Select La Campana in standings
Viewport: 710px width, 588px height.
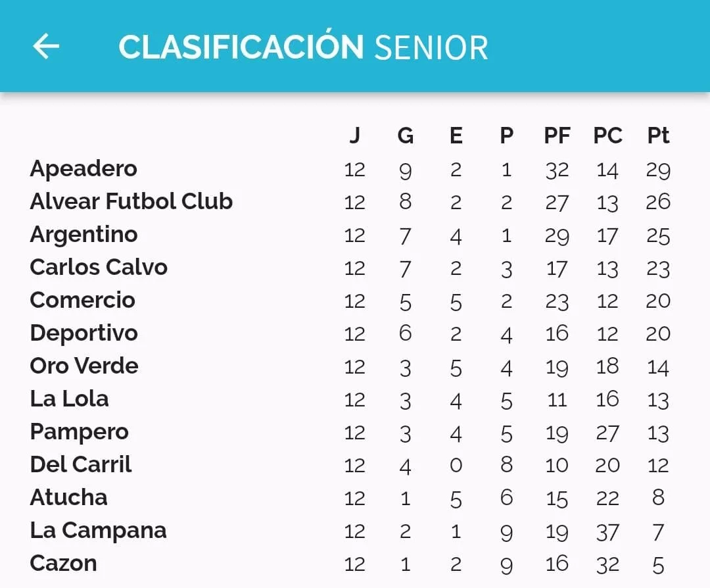coord(98,531)
